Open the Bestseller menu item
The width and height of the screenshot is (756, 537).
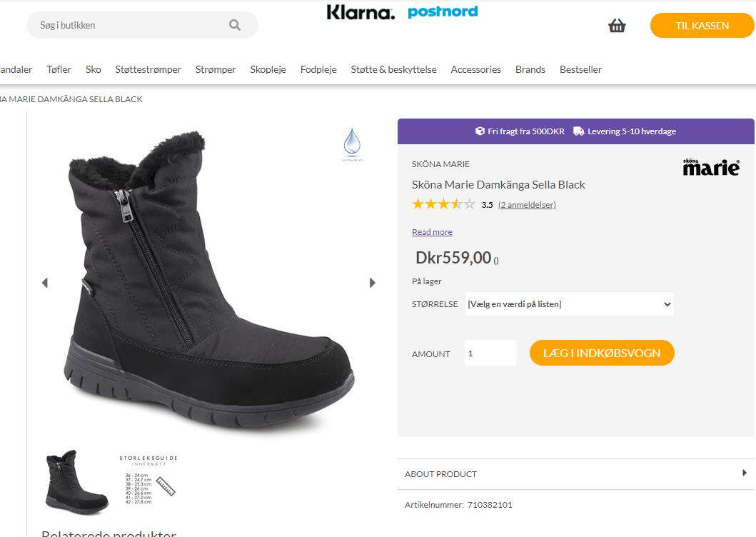pyautogui.click(x=580, y=69)
